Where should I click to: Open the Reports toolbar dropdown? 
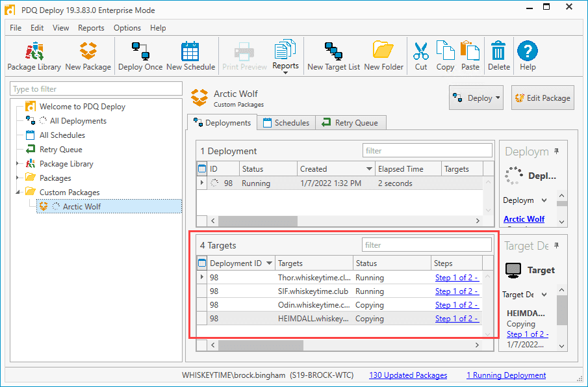pyautogui.click(x=285, y=56)
